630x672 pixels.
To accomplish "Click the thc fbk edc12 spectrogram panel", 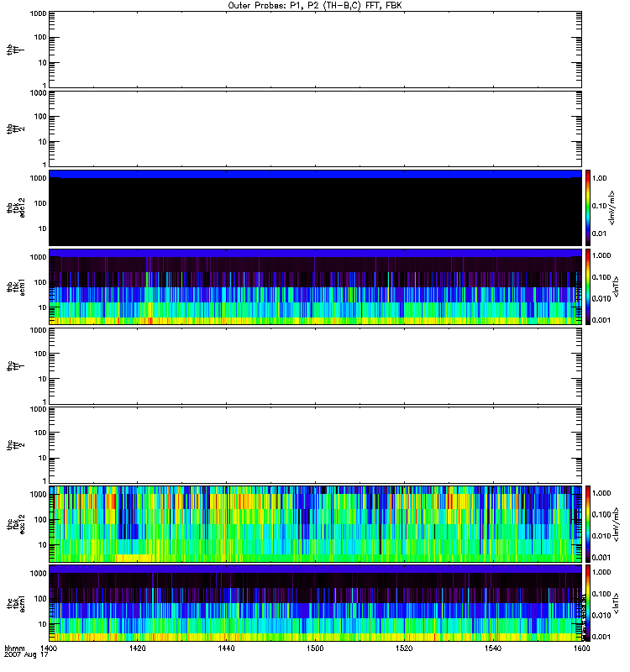I will tap(315, 523).
